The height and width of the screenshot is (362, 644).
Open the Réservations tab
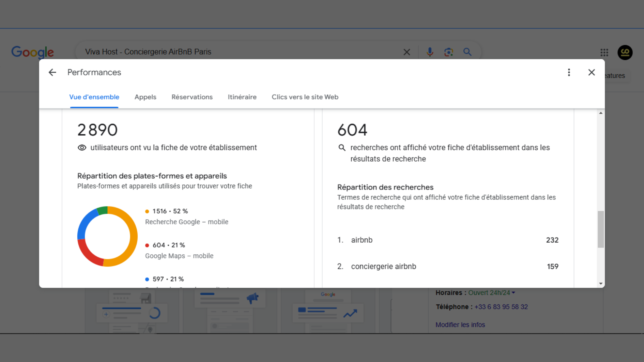coord(192,97)
